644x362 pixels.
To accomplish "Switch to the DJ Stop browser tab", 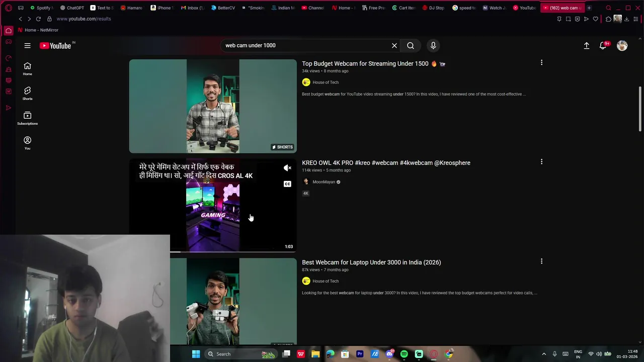I will pyautogui.click(x=434, y=8).
